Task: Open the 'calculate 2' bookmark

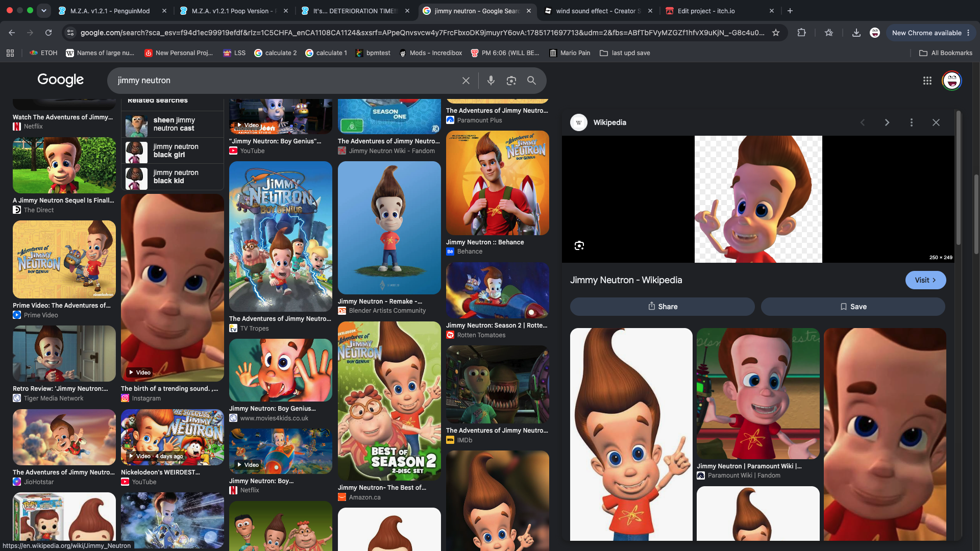Action: point(275,53)
